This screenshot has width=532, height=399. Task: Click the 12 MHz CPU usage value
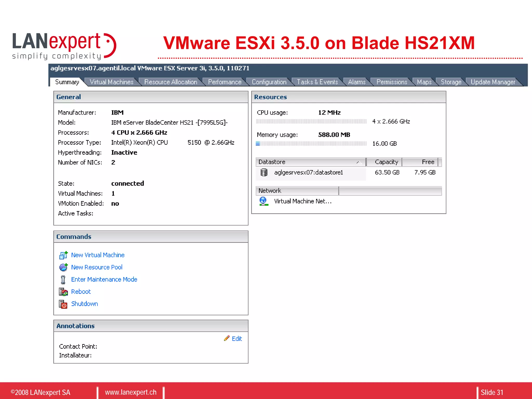click(329, 113)
